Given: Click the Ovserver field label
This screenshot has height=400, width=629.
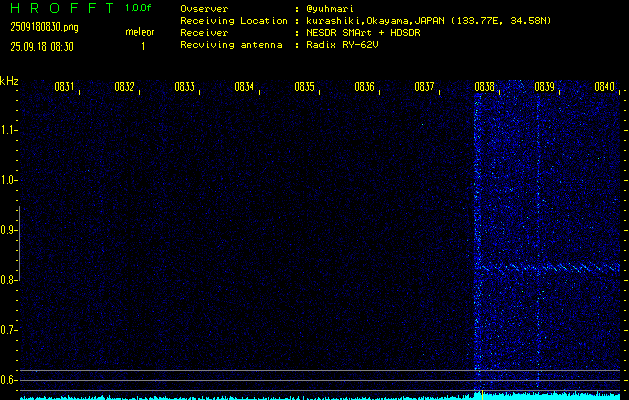Looking at the screenshot, I should click(x=204, y=9).
